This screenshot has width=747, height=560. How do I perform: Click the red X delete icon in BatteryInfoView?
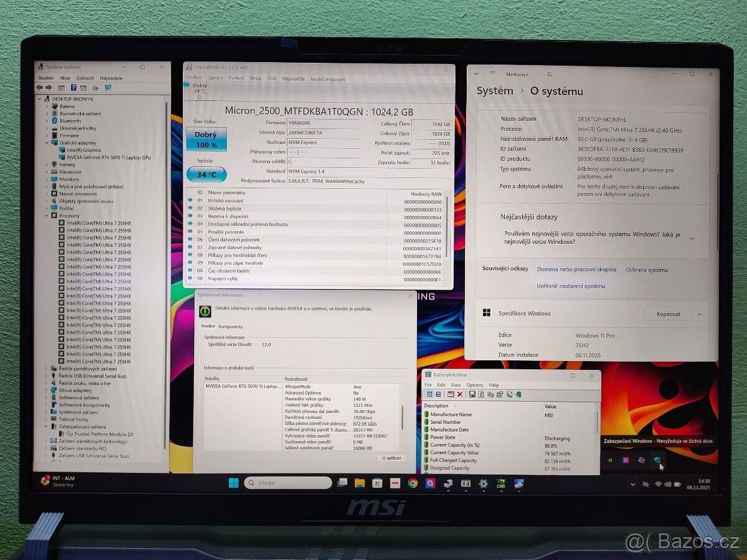(x=459, y=394)
